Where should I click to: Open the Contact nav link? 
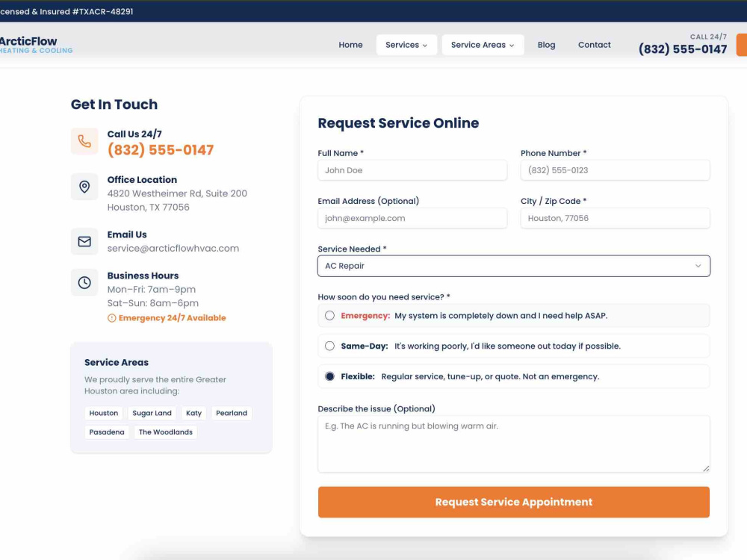pos(594,45)
